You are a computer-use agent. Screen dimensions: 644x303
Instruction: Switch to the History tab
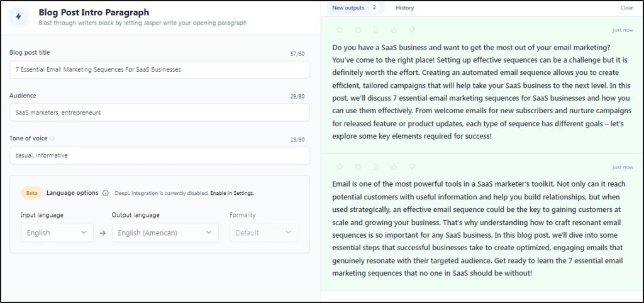tap(405, 8)
